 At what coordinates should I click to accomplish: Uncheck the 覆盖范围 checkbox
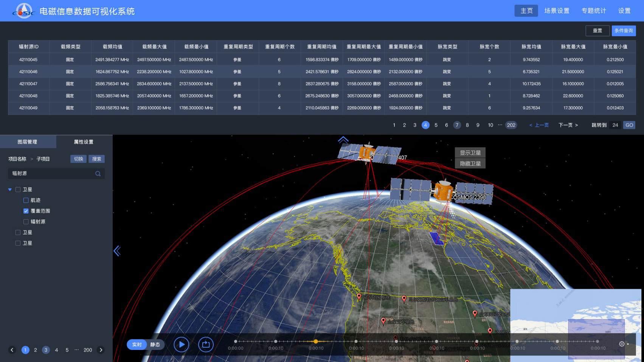(26, 211)
